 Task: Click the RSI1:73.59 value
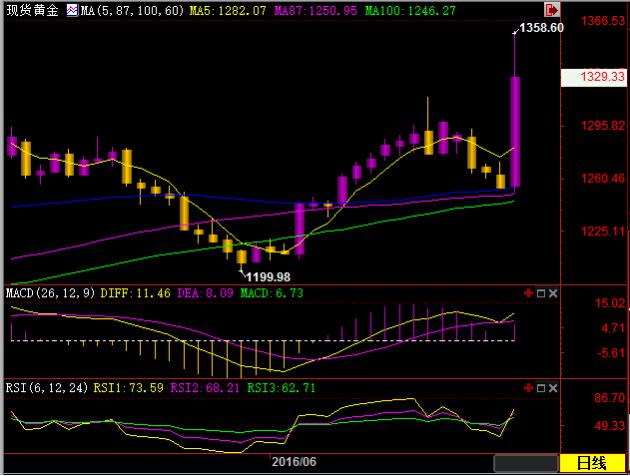pyautogui.click(x=129, y=388)
